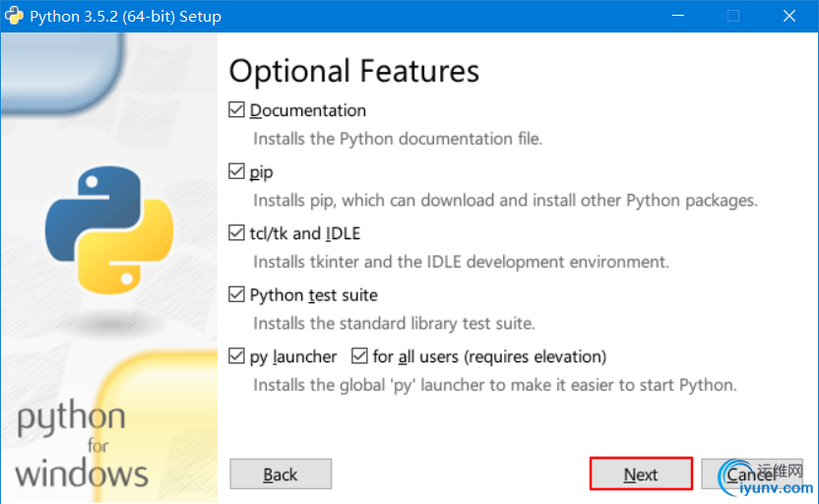Click "Installs tkinter and the IDLE development environment."

tap(462, 262)
